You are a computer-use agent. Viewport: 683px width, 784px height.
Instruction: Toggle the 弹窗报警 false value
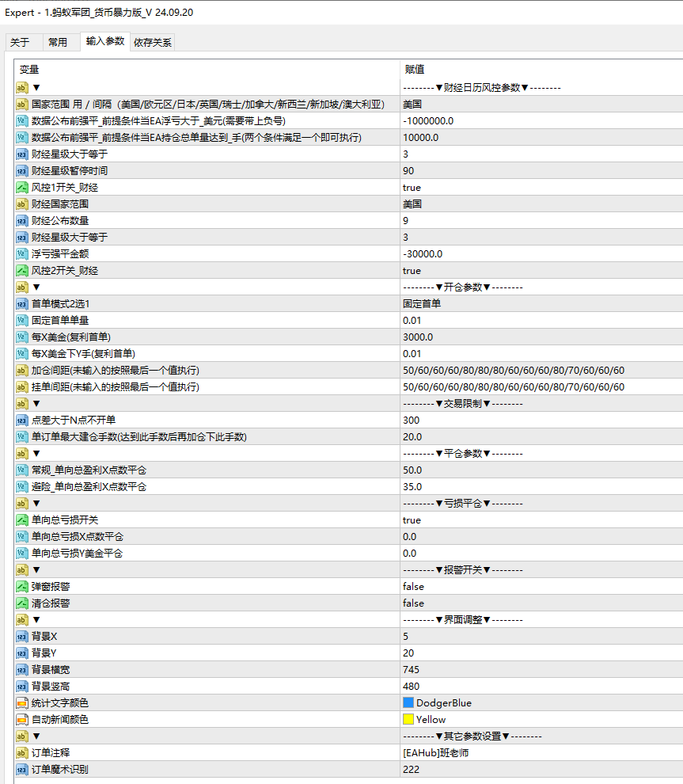point(413,587)
